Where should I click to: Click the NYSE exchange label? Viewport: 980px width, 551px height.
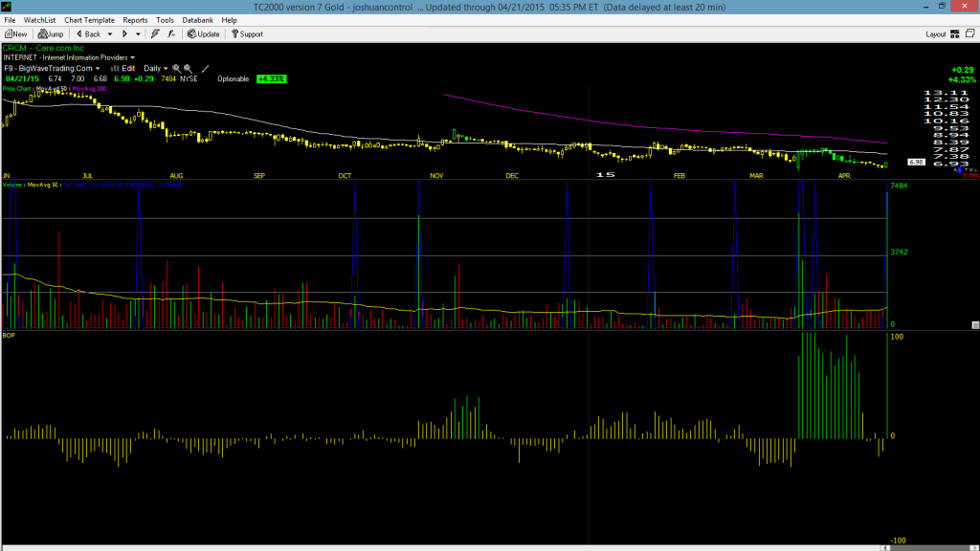[x=189, y=78]
